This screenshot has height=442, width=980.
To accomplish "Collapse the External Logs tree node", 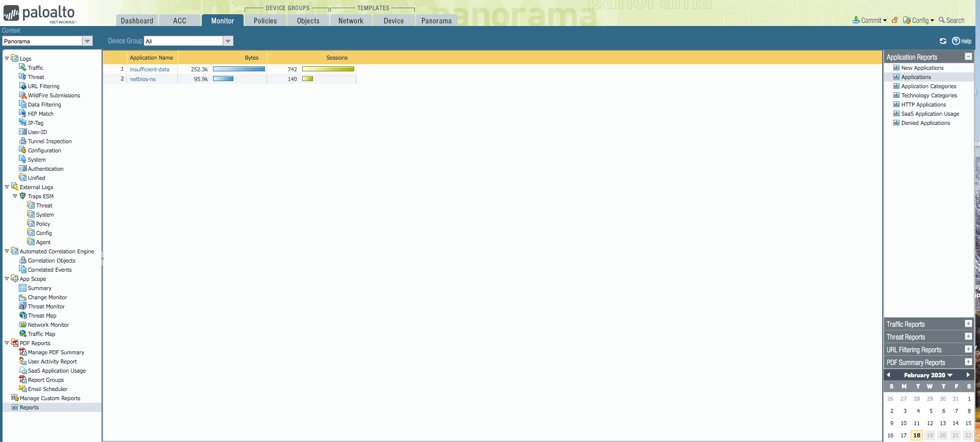I will [x=7, y=187].
